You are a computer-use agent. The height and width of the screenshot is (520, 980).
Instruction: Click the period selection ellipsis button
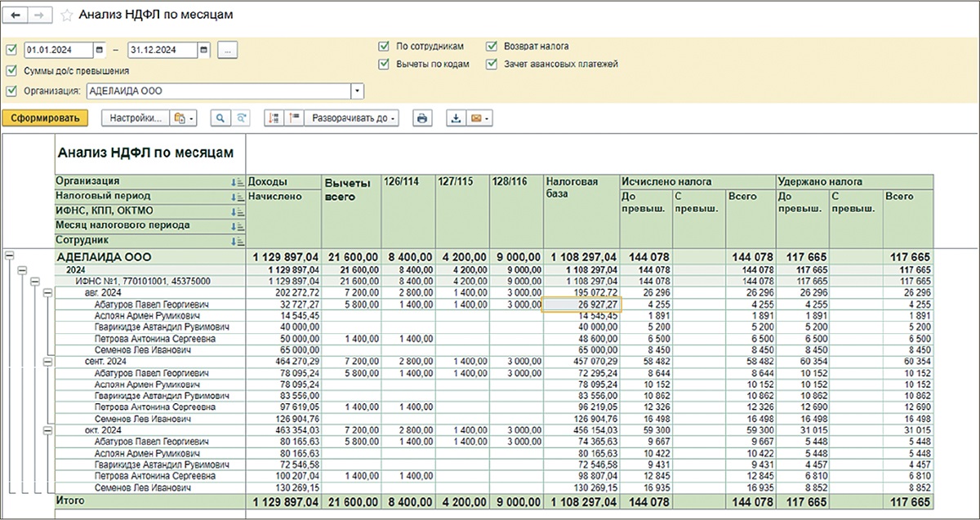(x=228, y=51)
